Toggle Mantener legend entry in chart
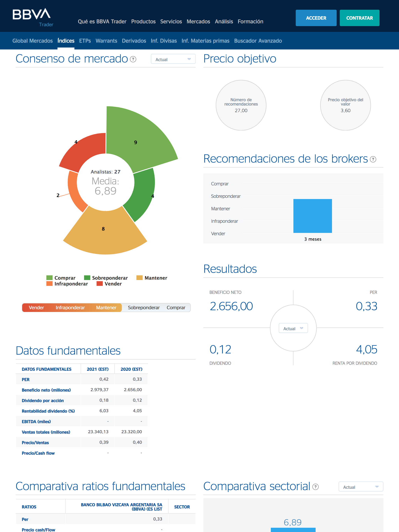399x532 pixels. pyautogui.click(x=152, y=278)
